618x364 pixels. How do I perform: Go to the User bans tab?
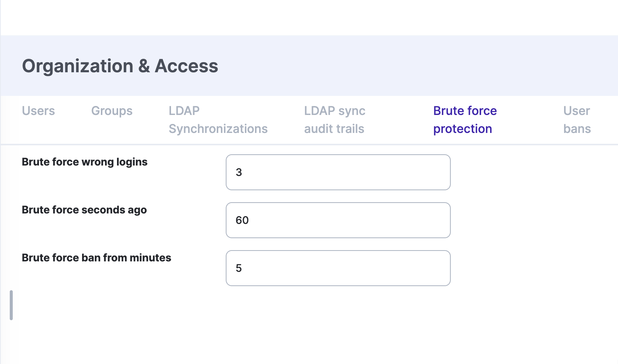click(x=577, y=120)
